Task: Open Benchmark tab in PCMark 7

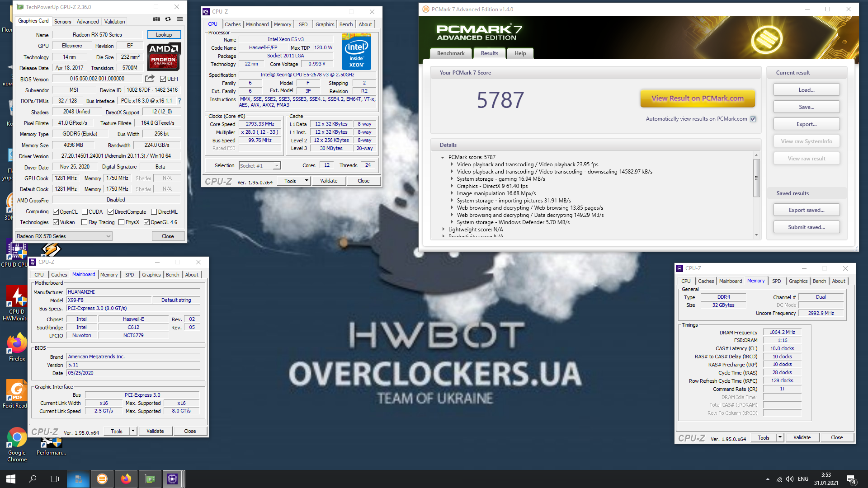Action: (451, 53)
